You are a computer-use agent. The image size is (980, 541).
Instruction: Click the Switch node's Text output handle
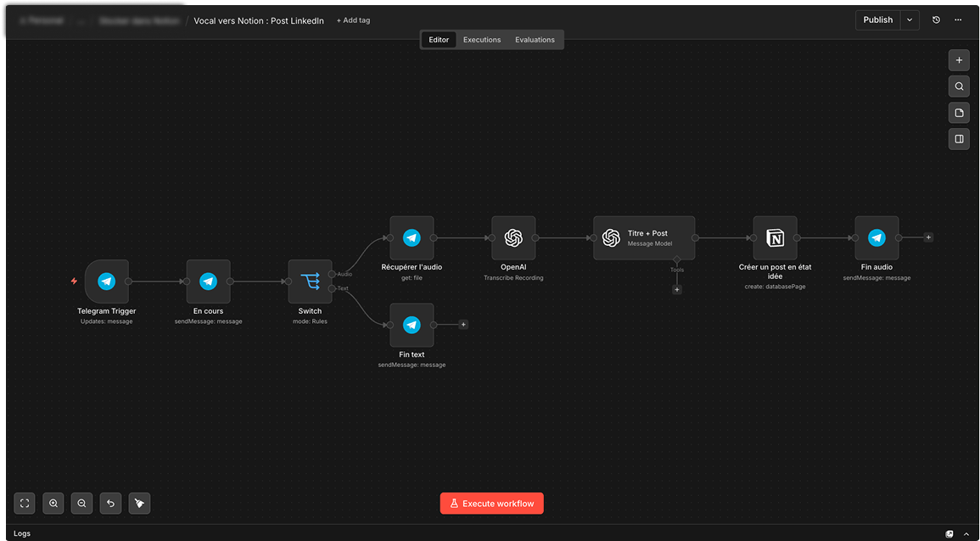coord(332,288)
